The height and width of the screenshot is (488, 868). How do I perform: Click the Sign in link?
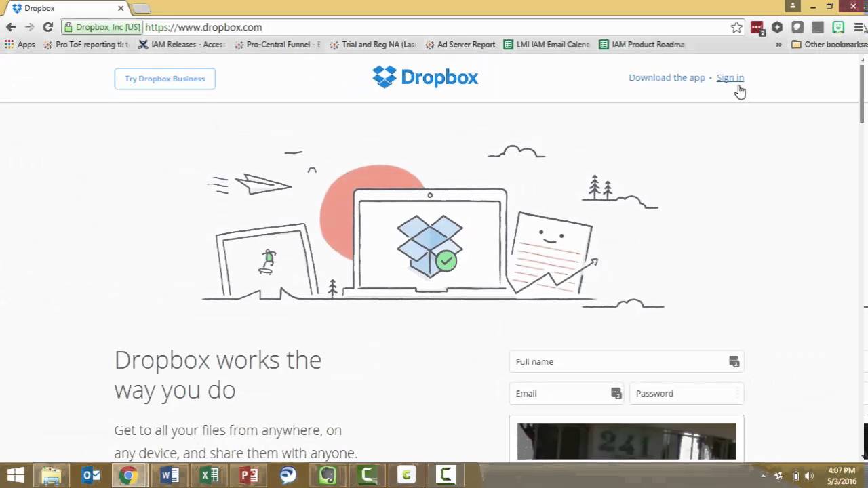(x=730, y=77)
